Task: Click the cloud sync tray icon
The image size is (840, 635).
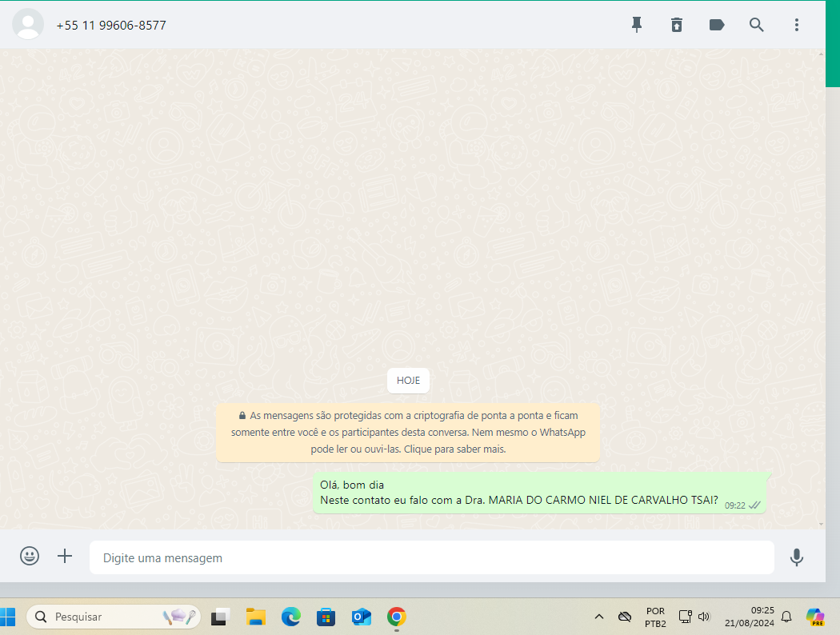Action: (625, 617)
